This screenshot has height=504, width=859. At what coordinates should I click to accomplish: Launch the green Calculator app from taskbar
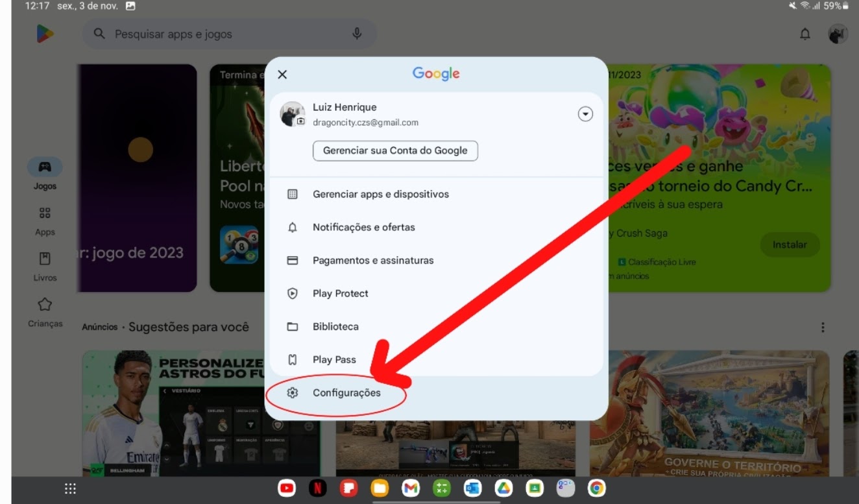(442, 488)
